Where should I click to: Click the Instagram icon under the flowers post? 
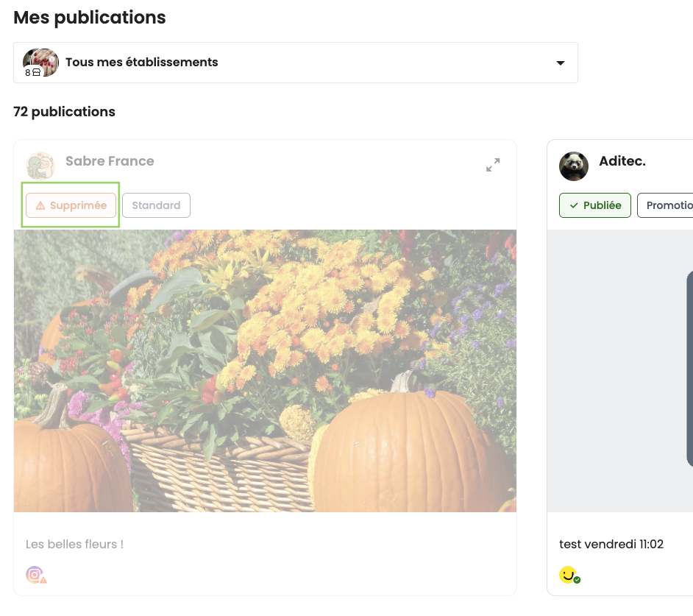coord(35,575)
